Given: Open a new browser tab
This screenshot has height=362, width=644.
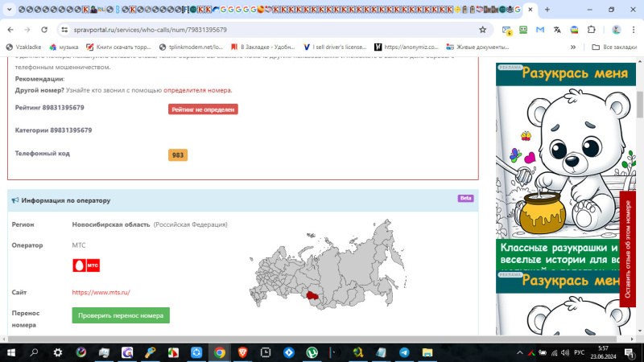Looking at the screenshot, I should pos(547,9).
